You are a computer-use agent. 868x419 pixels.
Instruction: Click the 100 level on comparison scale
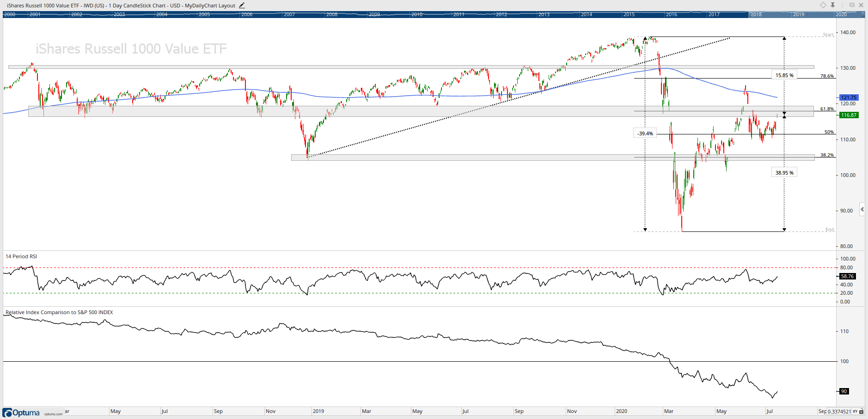tap(844, 361)
